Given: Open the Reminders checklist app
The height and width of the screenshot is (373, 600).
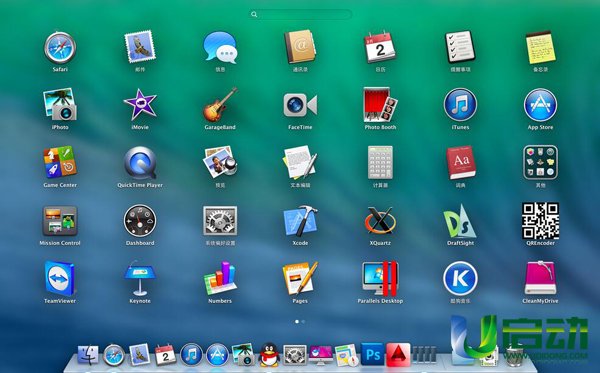Looking at the screenshot, I should click(460, 47).
